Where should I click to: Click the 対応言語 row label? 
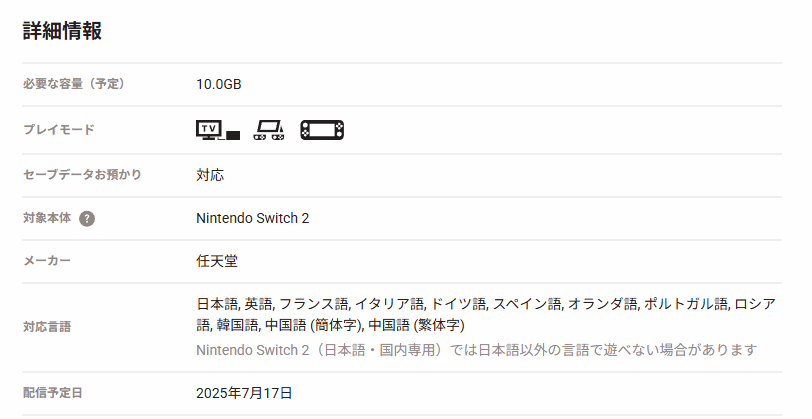47,327
